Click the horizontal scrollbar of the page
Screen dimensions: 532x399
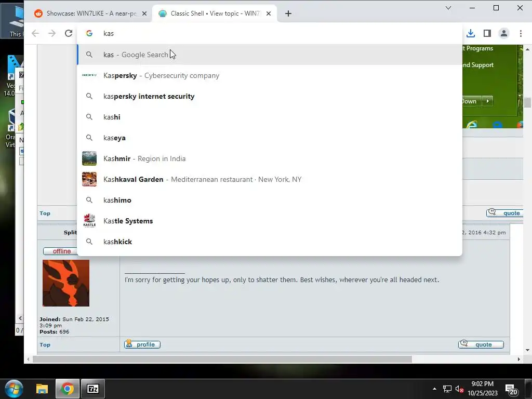click(x=222, y=360)
